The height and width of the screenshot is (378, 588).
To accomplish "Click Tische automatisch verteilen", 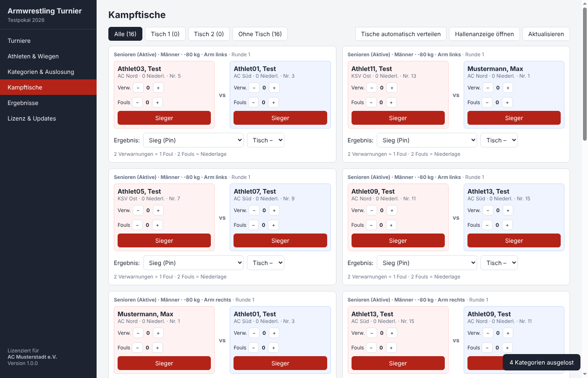I will [401, 34].
